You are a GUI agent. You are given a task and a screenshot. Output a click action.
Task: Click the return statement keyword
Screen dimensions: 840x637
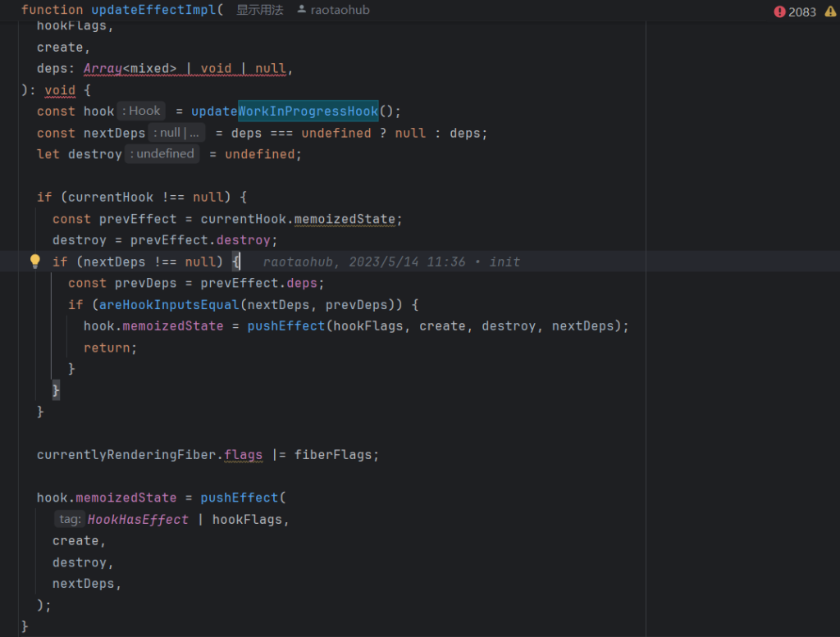pos(107,348)
